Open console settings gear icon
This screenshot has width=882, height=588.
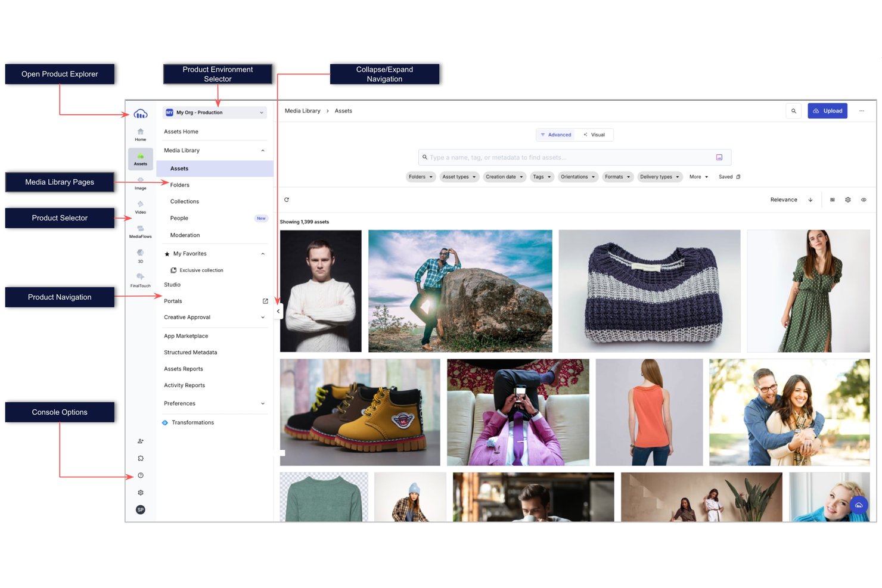141,493
